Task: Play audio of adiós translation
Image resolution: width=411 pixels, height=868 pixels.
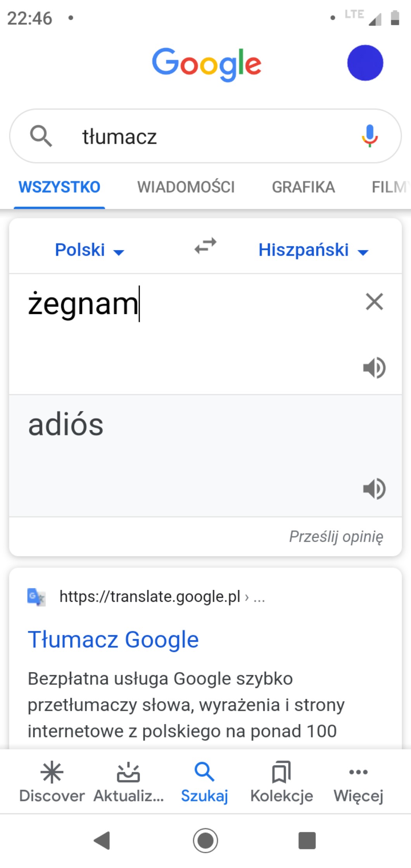Action: click(374, 488)
